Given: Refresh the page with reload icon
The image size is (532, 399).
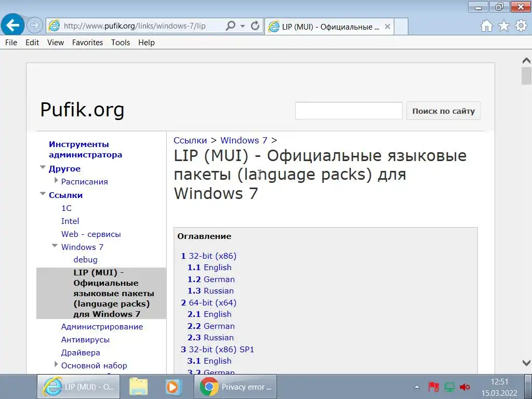Looking at the screenshot, I should click(255, 26).
